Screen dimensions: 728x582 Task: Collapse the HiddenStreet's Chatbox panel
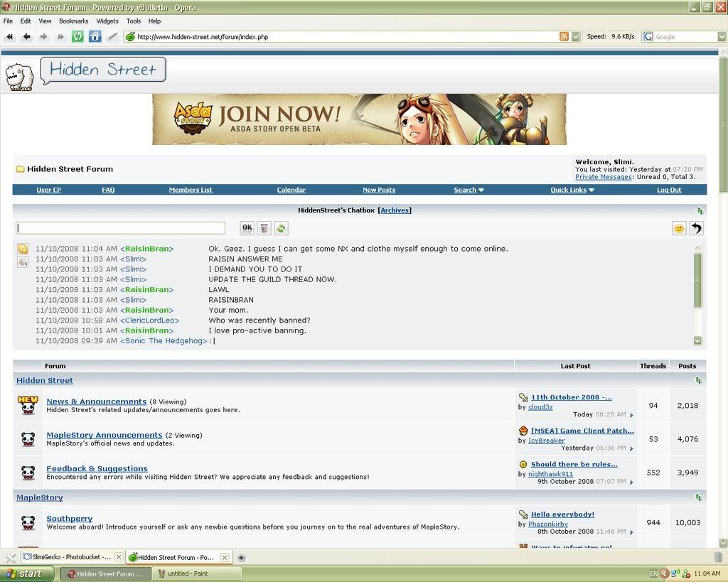700,211
